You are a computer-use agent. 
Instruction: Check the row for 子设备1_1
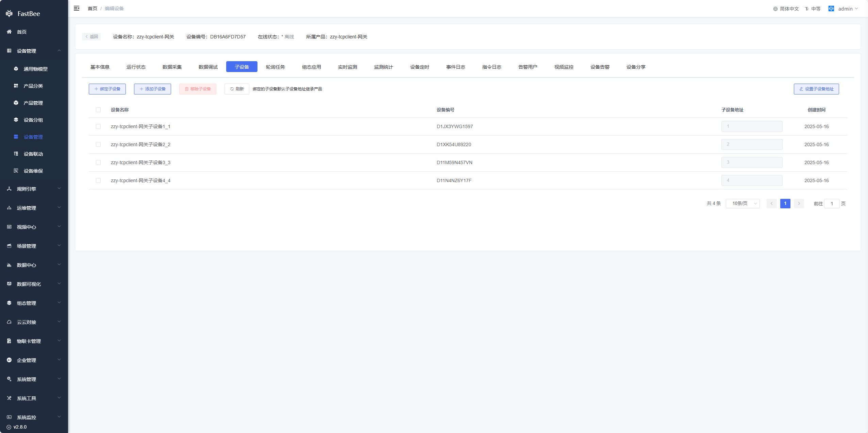click(98, 126)
